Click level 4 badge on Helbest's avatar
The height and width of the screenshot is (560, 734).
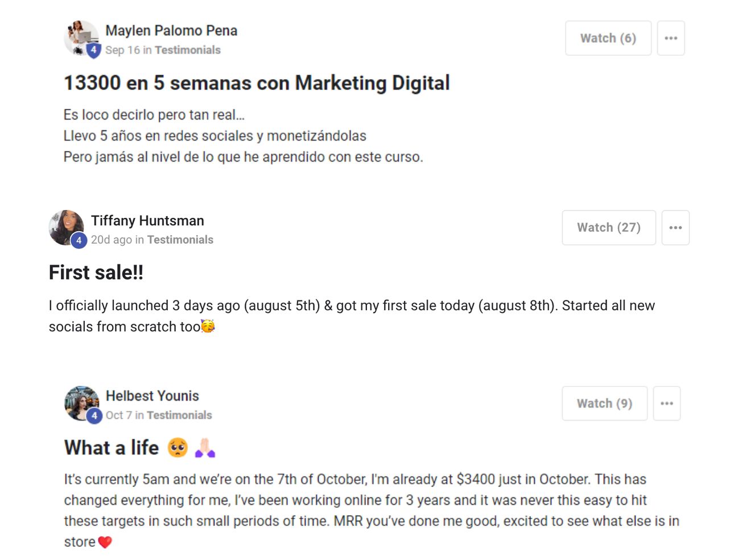[x=94, y=415]
